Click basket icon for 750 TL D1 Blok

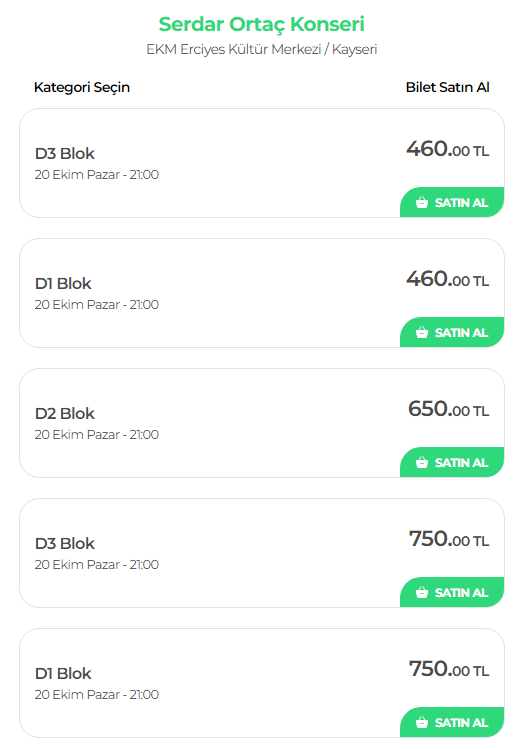422,722
